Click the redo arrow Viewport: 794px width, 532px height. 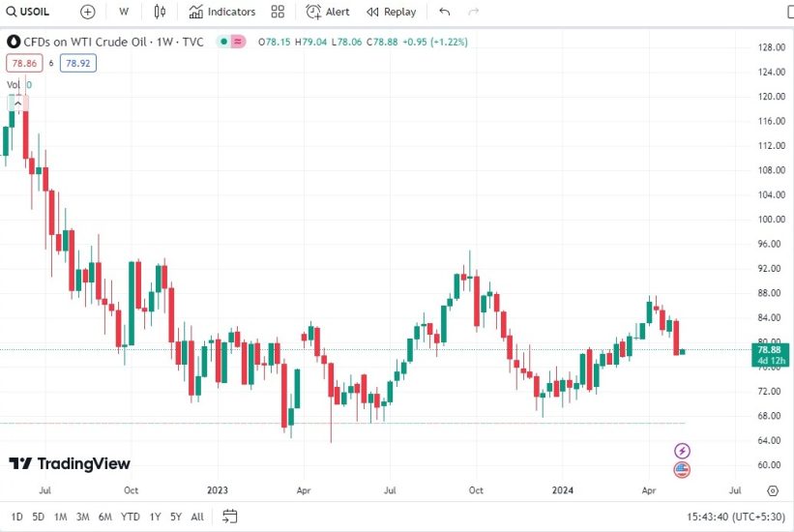pos(473,12)
